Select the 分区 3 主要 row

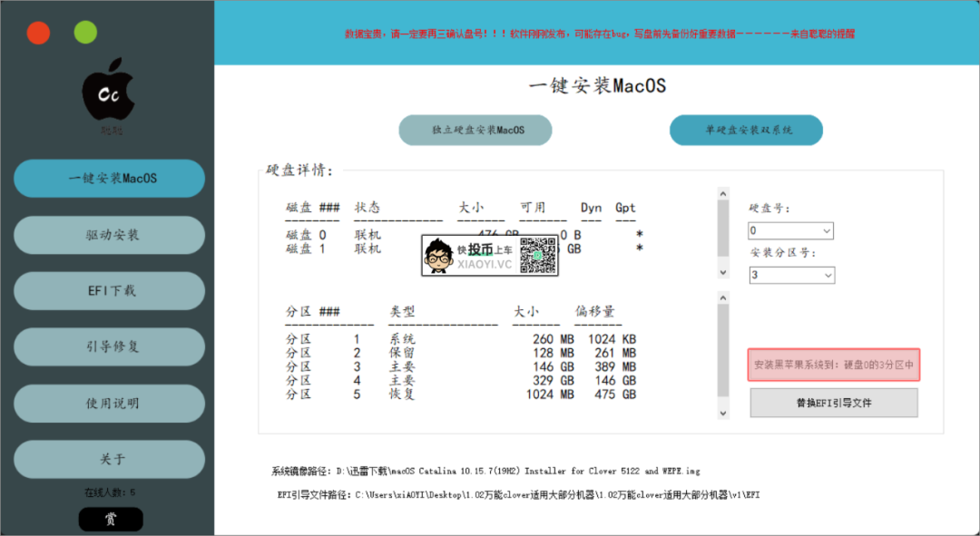click(x=461, y=366)
